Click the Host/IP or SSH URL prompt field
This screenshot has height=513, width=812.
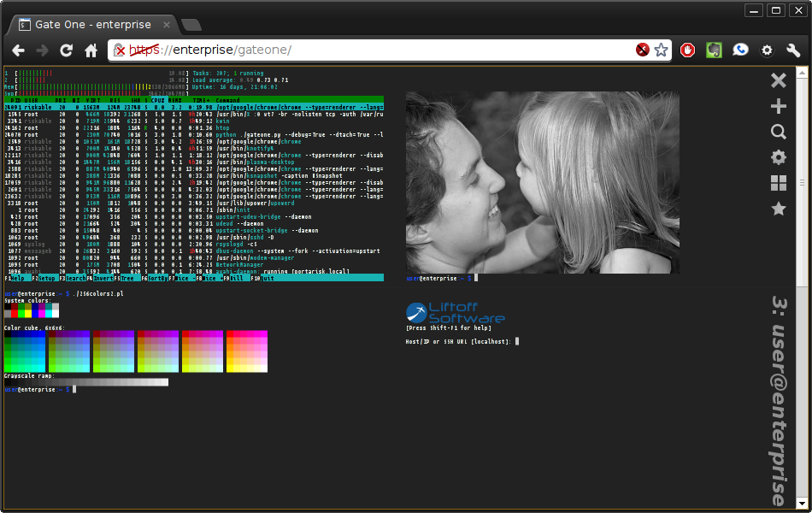462,341
